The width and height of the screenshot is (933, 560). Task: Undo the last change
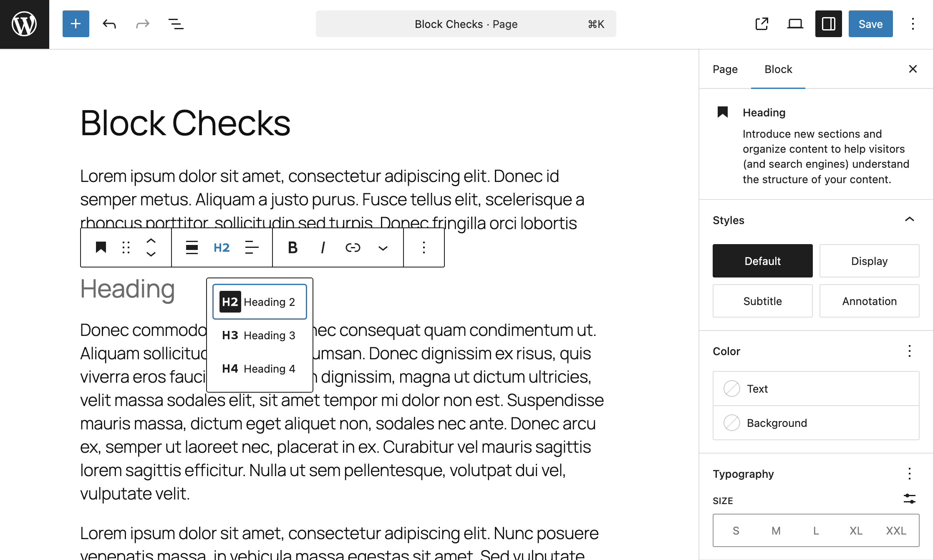[109, 24]
